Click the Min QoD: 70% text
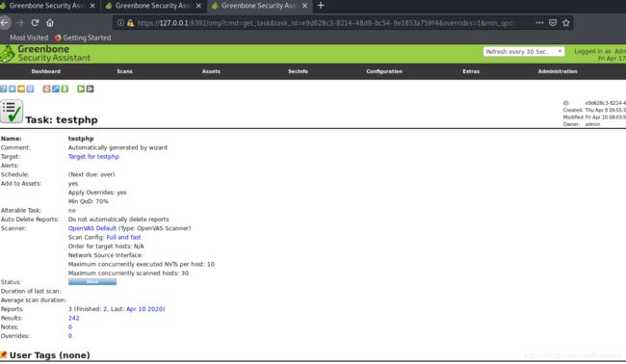Image resolution: width=626 pixels, height=364 pixels. (89, 201)
